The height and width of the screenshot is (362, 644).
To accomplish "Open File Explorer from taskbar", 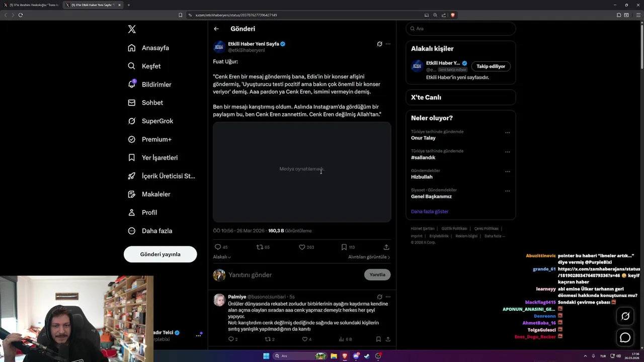I will (334, 356).
